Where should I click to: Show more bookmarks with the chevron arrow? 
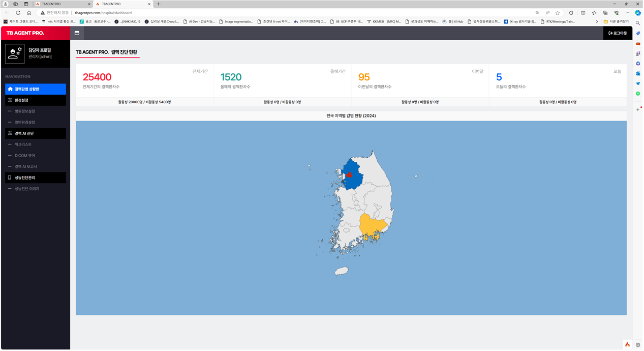[597, 21]
